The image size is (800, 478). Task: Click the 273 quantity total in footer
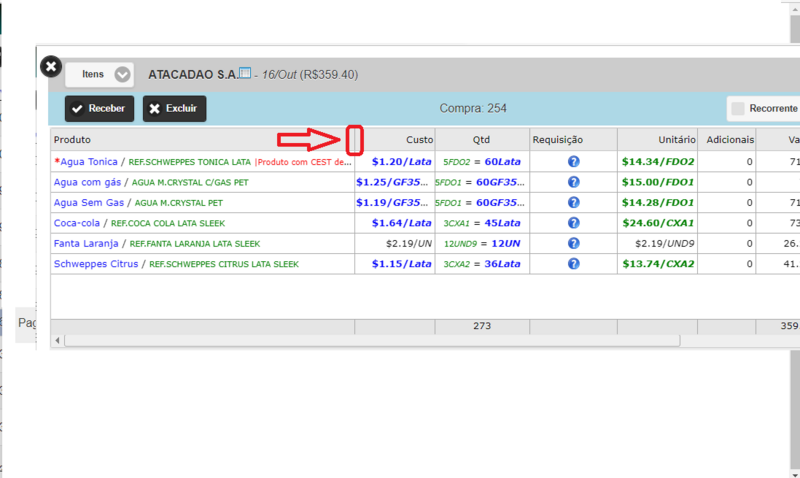(482, 326)
